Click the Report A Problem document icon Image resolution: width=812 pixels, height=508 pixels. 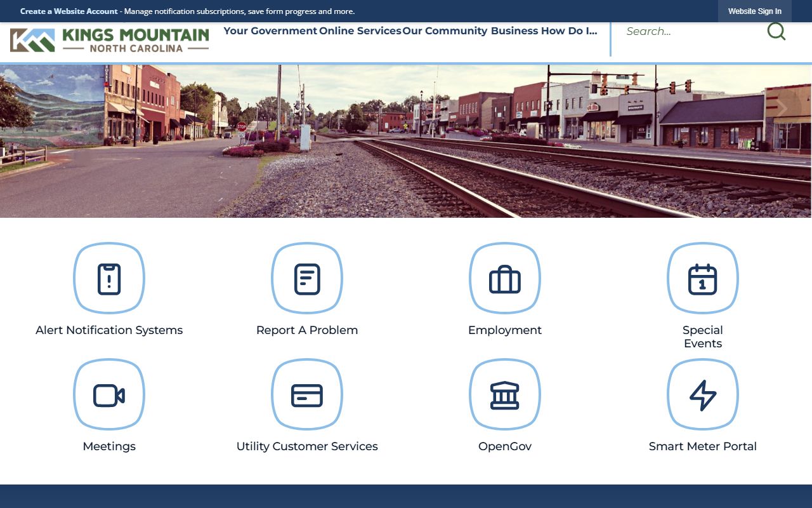point(307,278)
